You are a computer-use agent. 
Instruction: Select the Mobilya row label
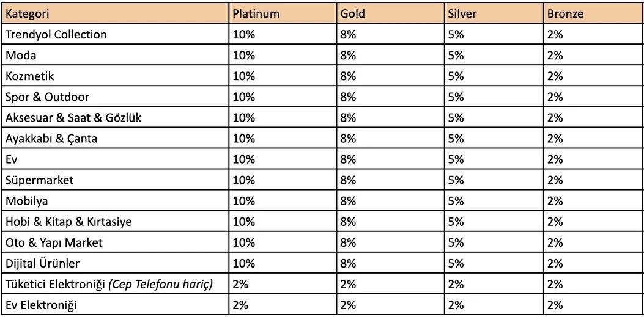tap(116, 201)
